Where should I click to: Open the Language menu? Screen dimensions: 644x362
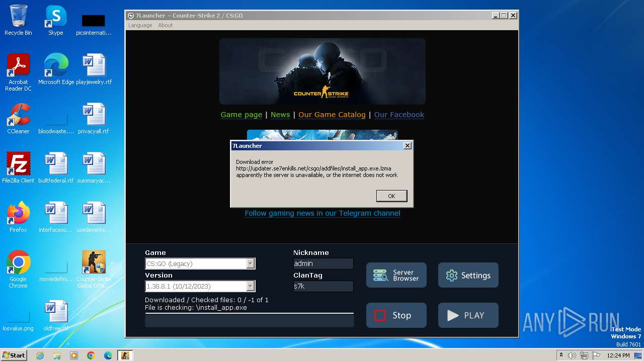coord(140,25)
